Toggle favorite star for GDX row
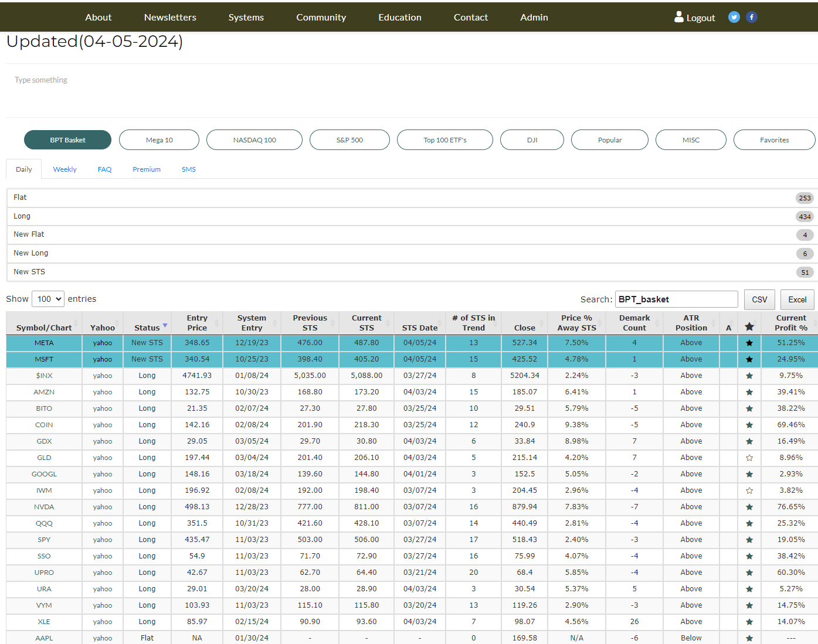 (749, 441)
